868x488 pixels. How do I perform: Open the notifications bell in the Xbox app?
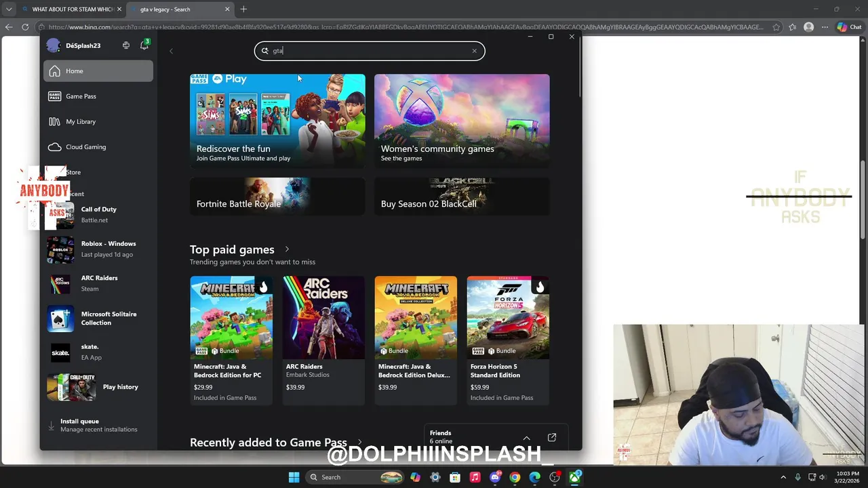[x=144, y=45]
